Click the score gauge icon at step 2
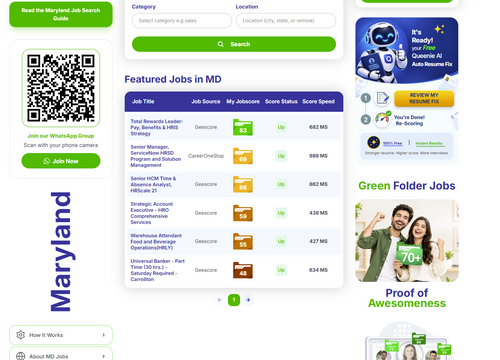 coord(382,119)
